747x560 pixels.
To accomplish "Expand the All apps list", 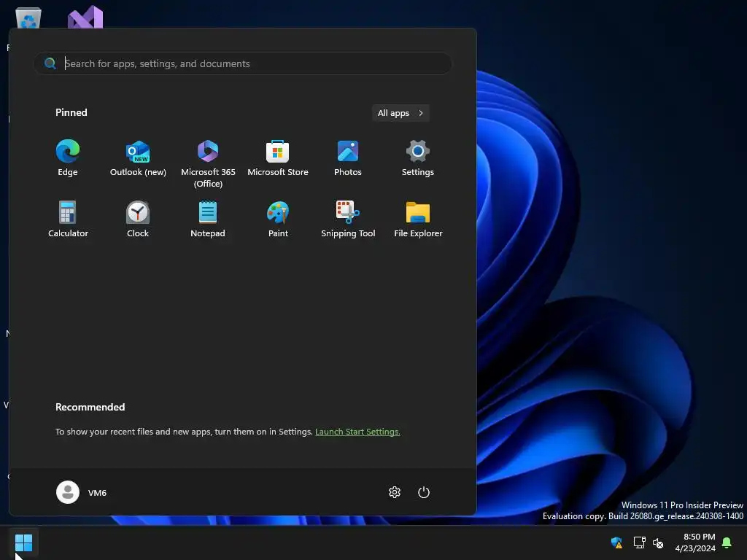I will (400, 113).
